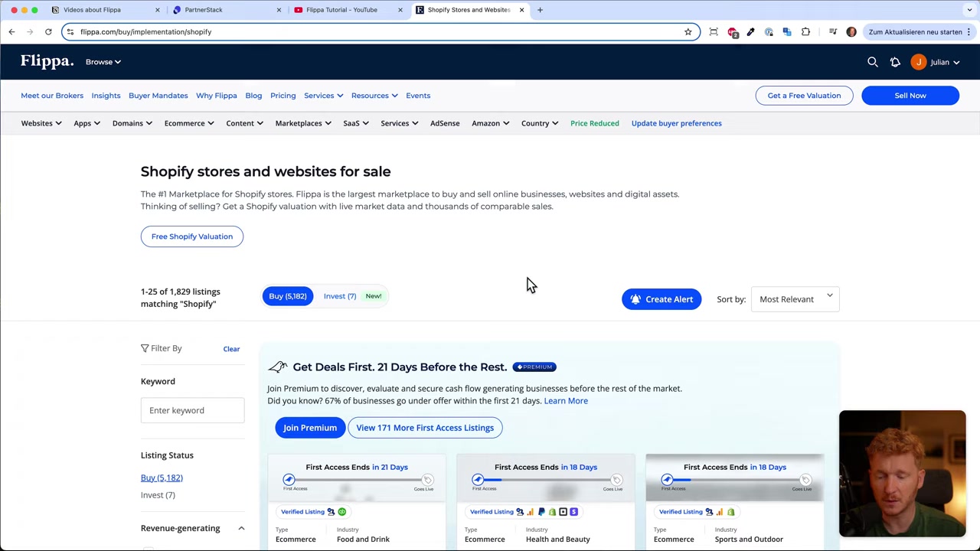980x551 pixels.
Task: Open the red adblocker extension icon
Action: pyautogui.click(x=732, y=32)
